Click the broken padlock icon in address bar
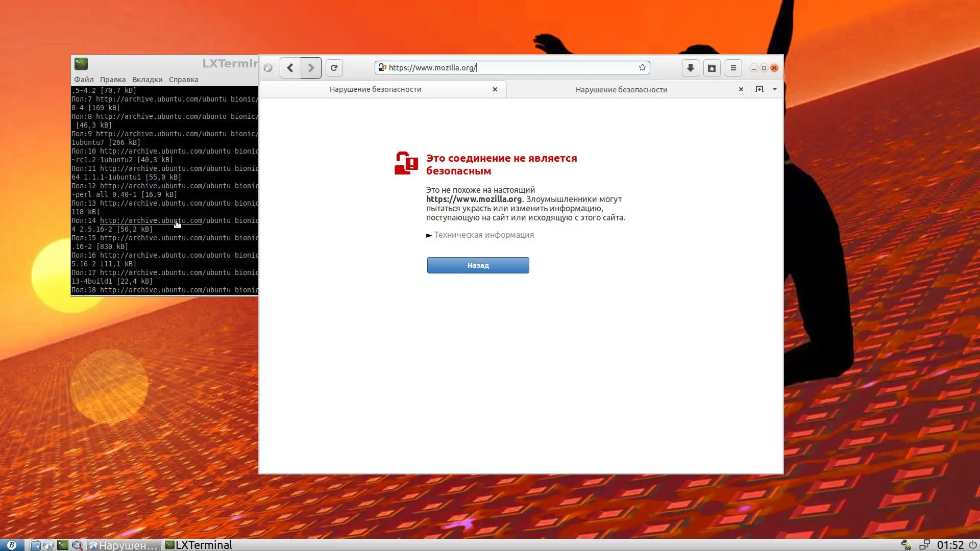The image size is (980, 551). click(382, 67)
